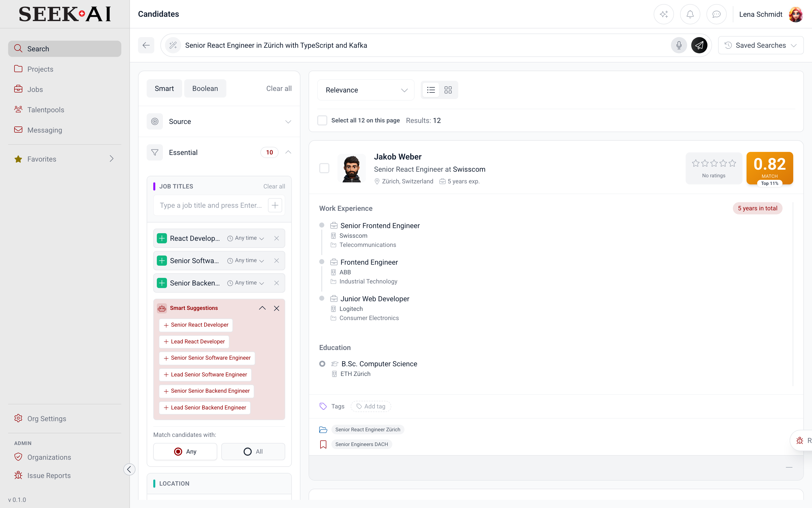
Task: Expand Favorites chevron
Action: pyautogui.click(x=112, y=158)
